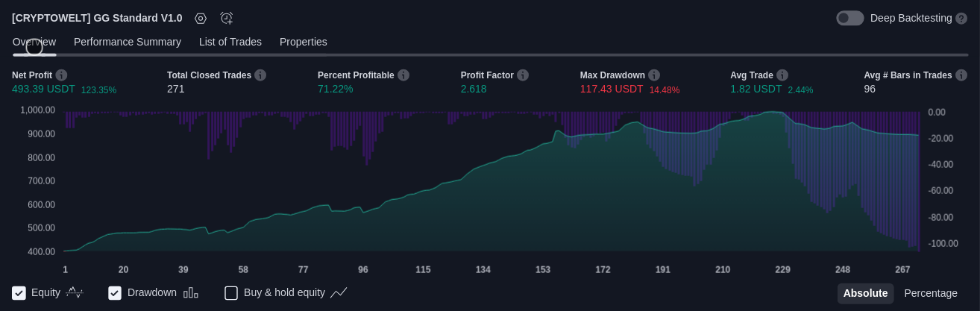Viewport: 980px width, 311px height.
Task: Uncheck the Drawdown checkbox
Action: pyautogui.click(x=115, y=293)
